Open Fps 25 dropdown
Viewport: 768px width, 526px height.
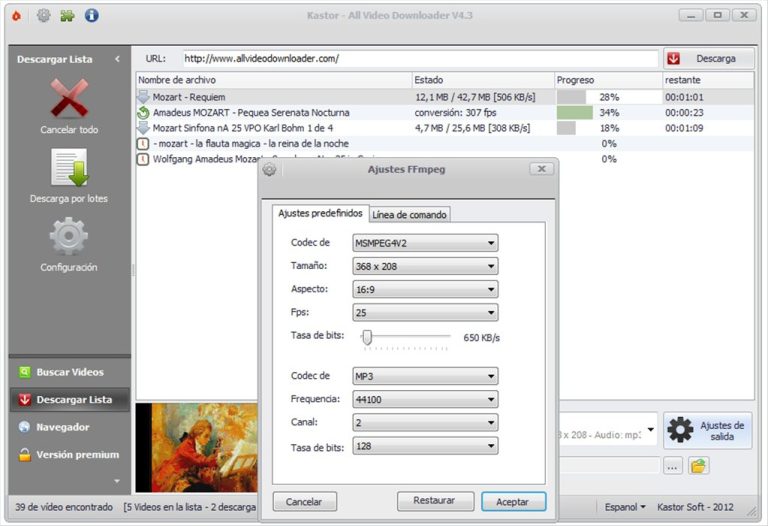click(x=425, y=312)
